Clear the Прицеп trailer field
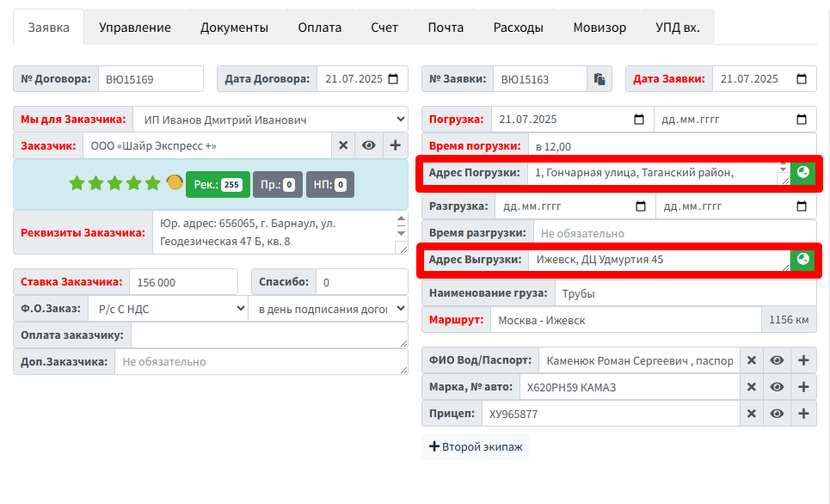 [751, 414]
